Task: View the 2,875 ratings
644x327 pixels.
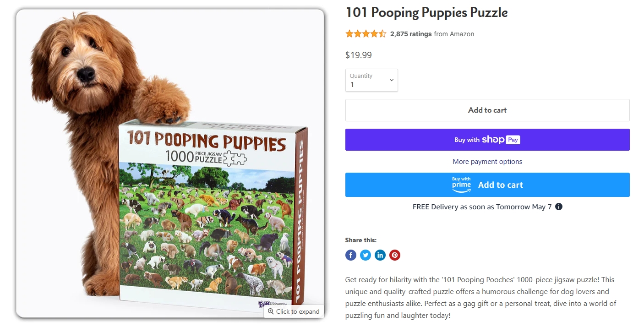Action: coord(411,34)
